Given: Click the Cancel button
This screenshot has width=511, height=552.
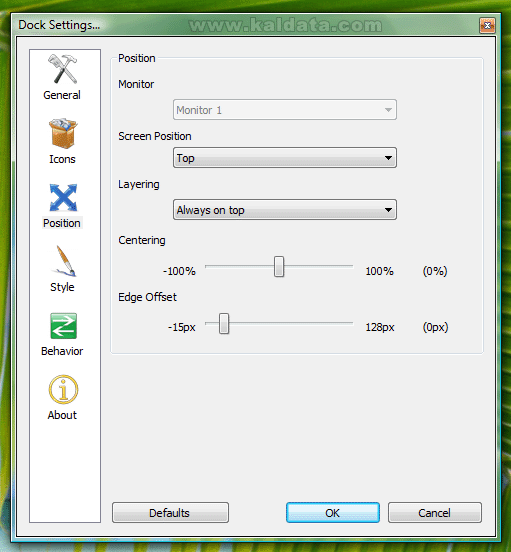Looking at the screenshot, I should coord(435,513).
